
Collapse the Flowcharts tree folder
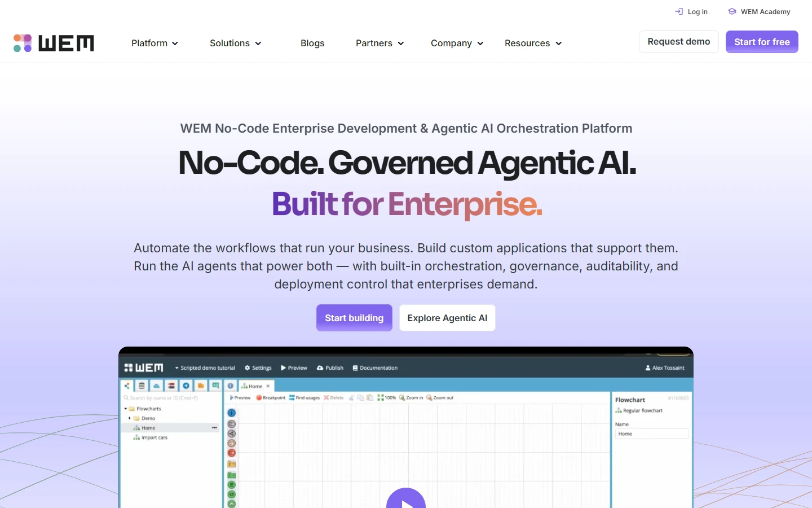pyautogui.click(x=126, y=409)
